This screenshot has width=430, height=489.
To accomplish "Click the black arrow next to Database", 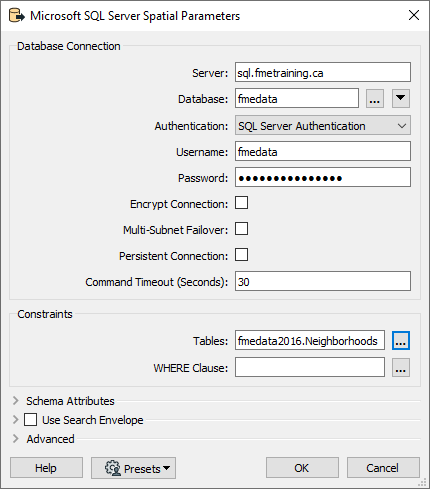I will [x=401, y=98].
